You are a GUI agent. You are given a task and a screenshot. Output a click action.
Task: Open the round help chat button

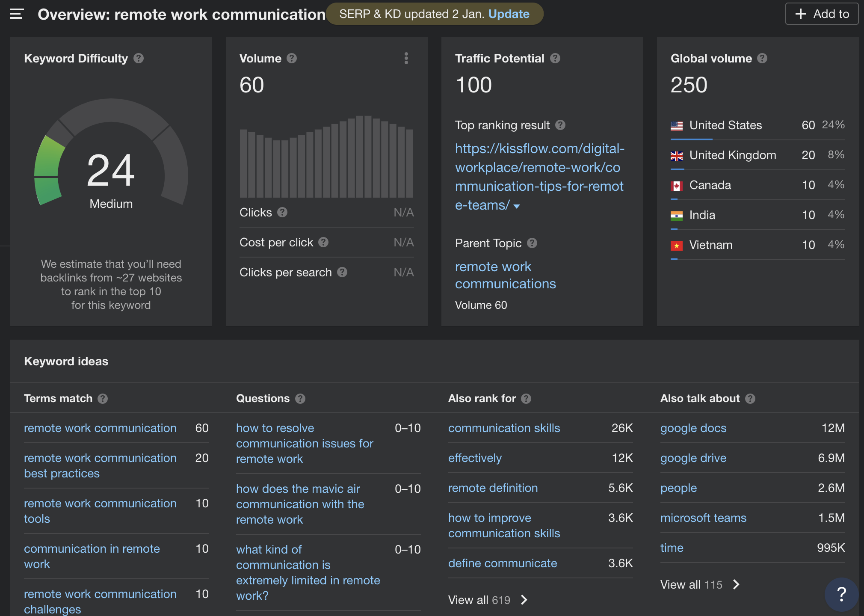point(841,594)
